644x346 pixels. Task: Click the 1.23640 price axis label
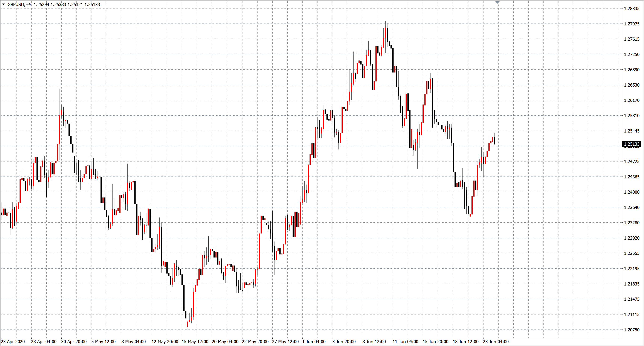pos(632,207)
